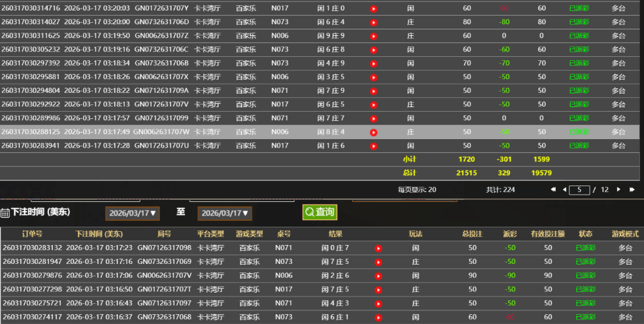644x324 pixels.
Task: Play replay in highlighted row GN0062631707W
Action: click(373, 133)
